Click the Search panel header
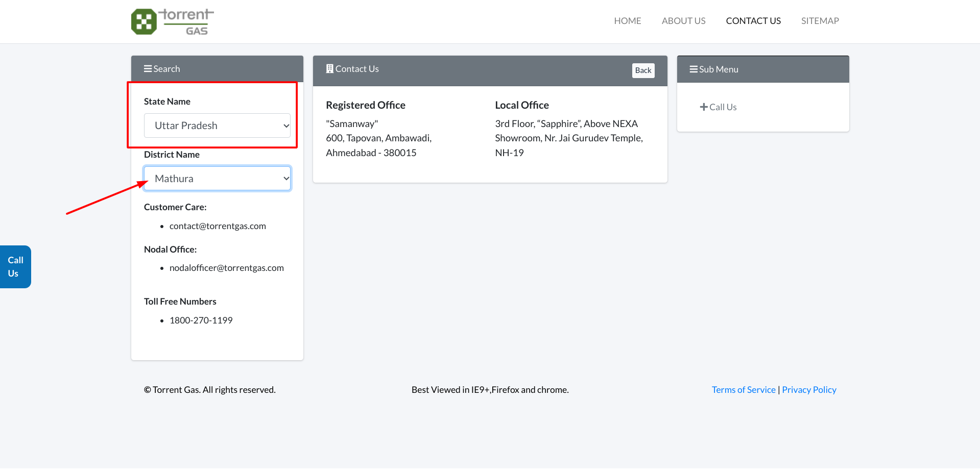The image size is (980, 475). coord(217,69)
